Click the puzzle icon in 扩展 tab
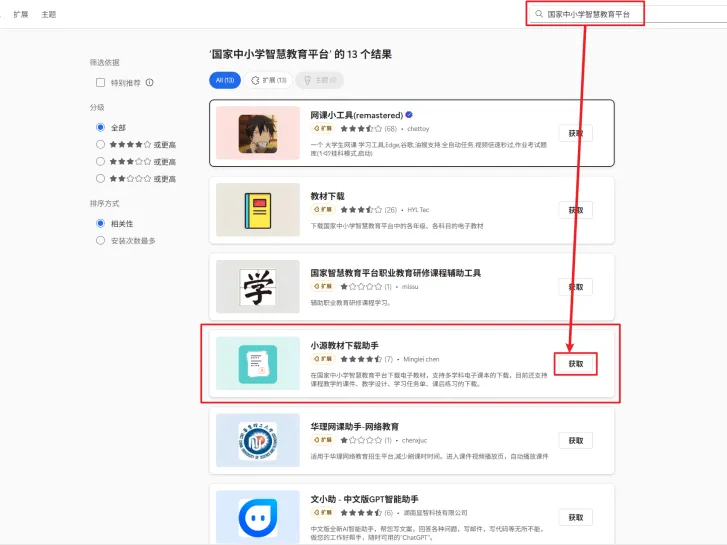727x545 pixels. 255,80
